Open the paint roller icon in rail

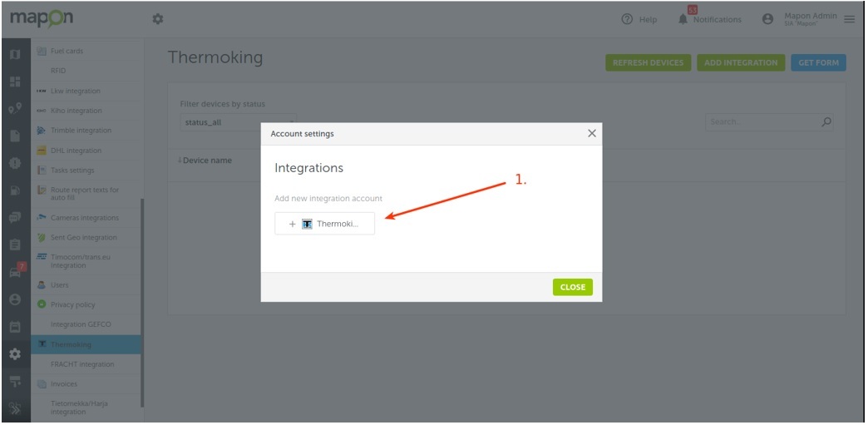[x=15, y=381]
